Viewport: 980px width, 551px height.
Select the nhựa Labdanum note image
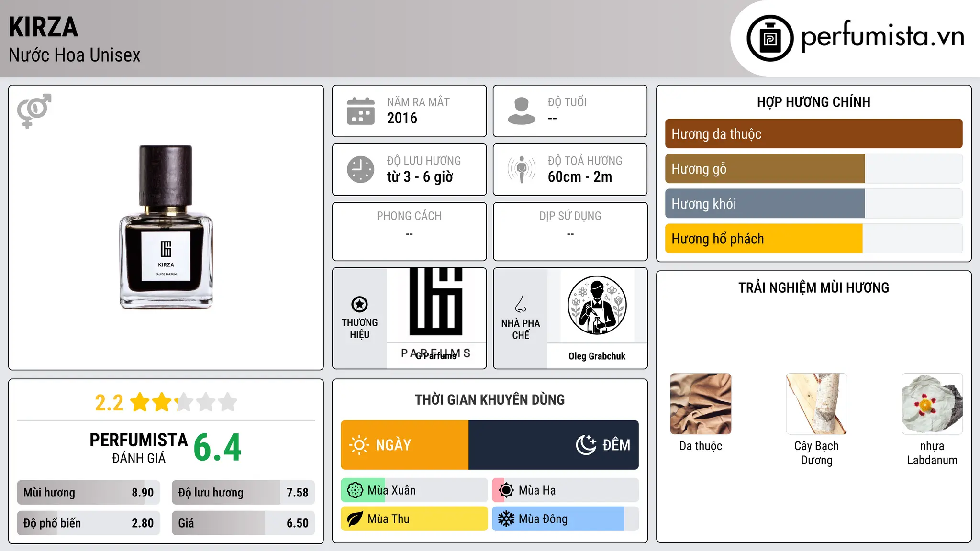point(932,404)
